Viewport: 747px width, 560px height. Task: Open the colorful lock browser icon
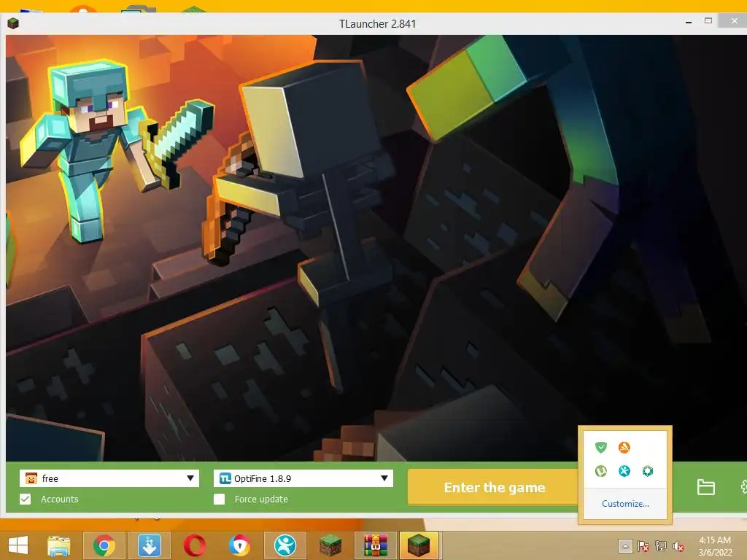click(x=239, y=545)
